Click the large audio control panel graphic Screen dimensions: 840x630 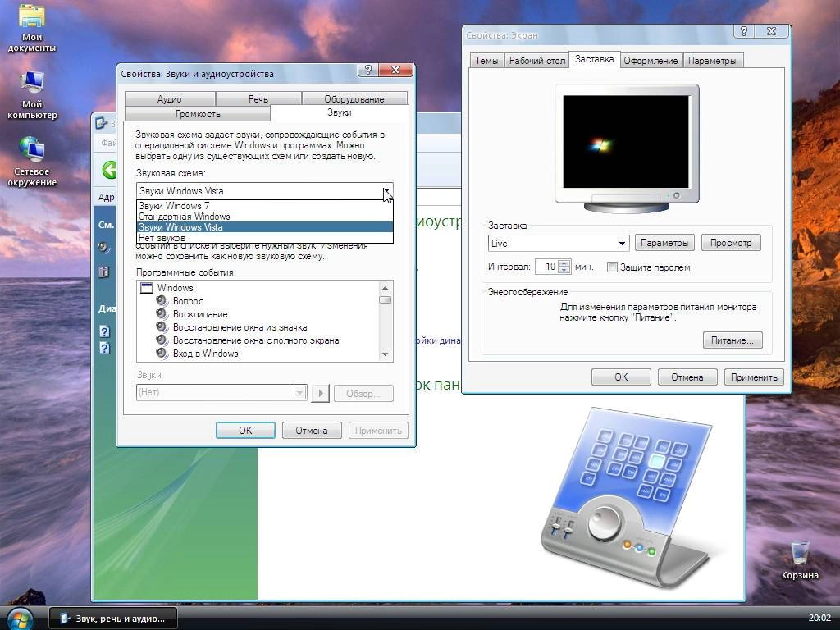coord(626,496)
